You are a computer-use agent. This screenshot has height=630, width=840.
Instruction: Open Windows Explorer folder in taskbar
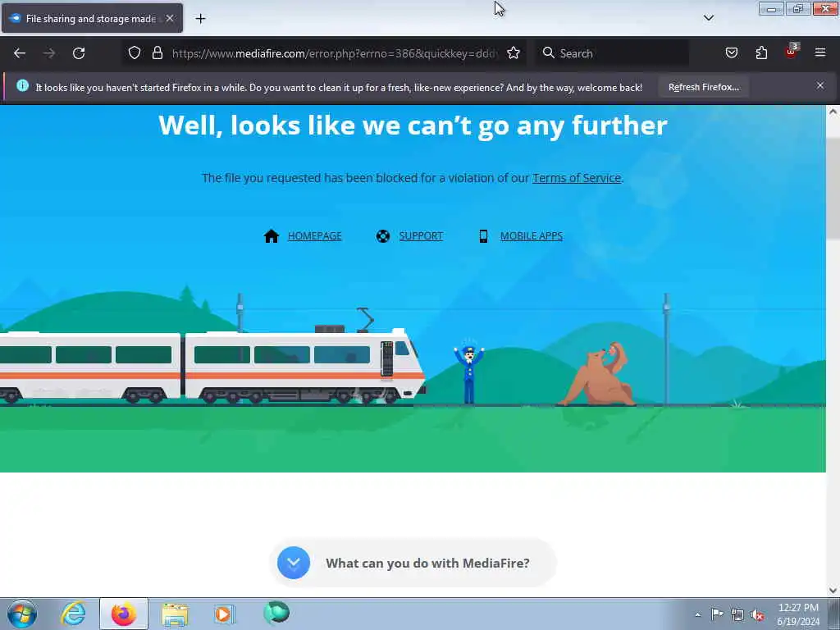pyautogui.click(x=176, y=614)
